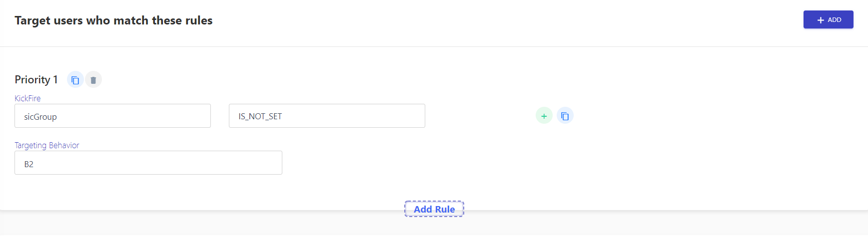Open the IS_NOT_SET operator dropdown
The height and width of the screenshot is (236, 868).
pos(327,116)
